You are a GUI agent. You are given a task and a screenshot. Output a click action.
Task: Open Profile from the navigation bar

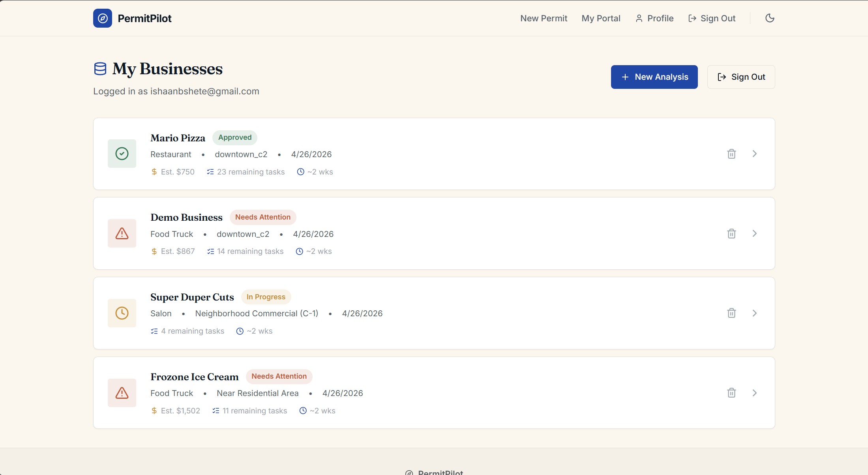point(654,18)
